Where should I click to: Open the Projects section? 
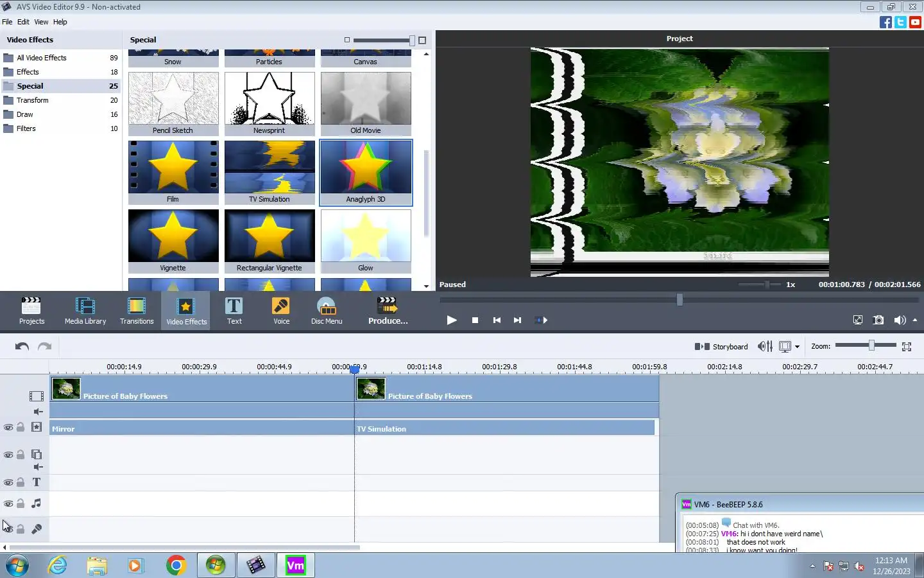pyautogui.click(x=31, y=311)
